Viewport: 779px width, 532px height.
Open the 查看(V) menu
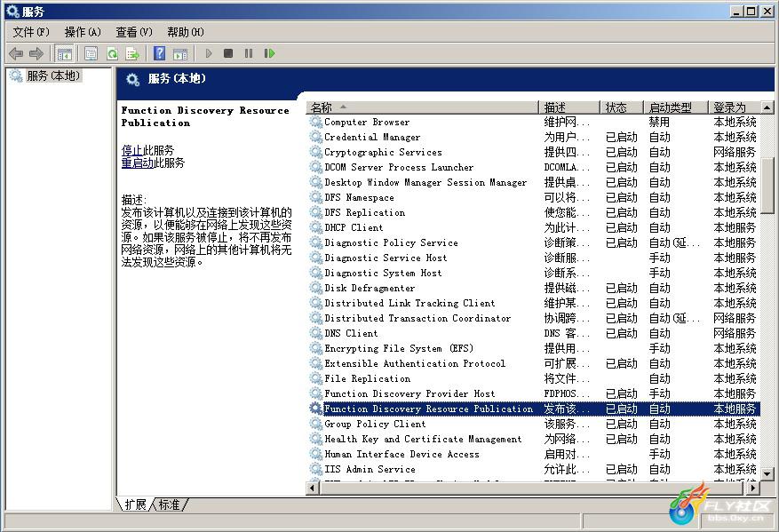pyautogui.click(x=133, y=32)
